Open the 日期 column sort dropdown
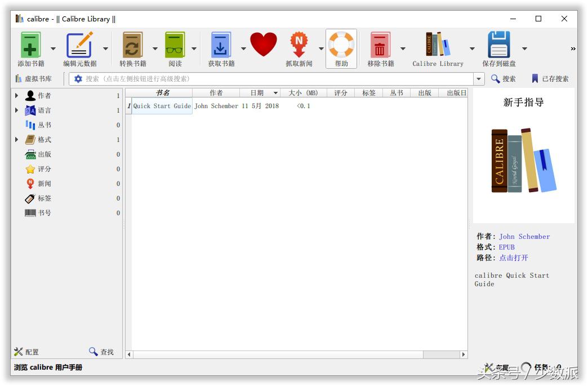The height and width of the screenshot is (386, 588). pyautogui.click(x=275, y=92)
